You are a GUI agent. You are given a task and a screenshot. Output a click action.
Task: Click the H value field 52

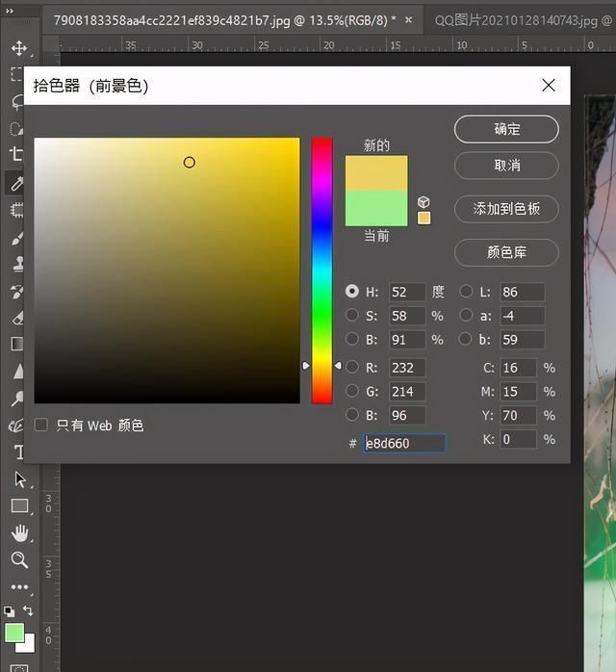click(x=407, y=292)
